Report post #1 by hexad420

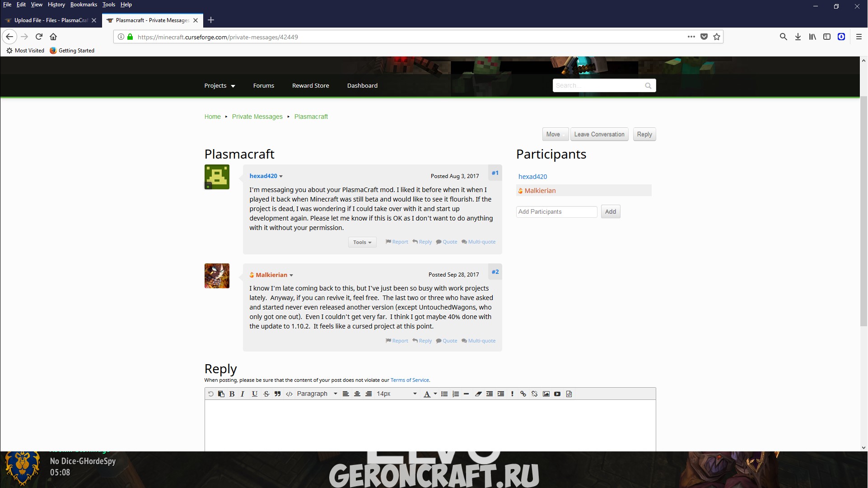(x=397, y=242)
